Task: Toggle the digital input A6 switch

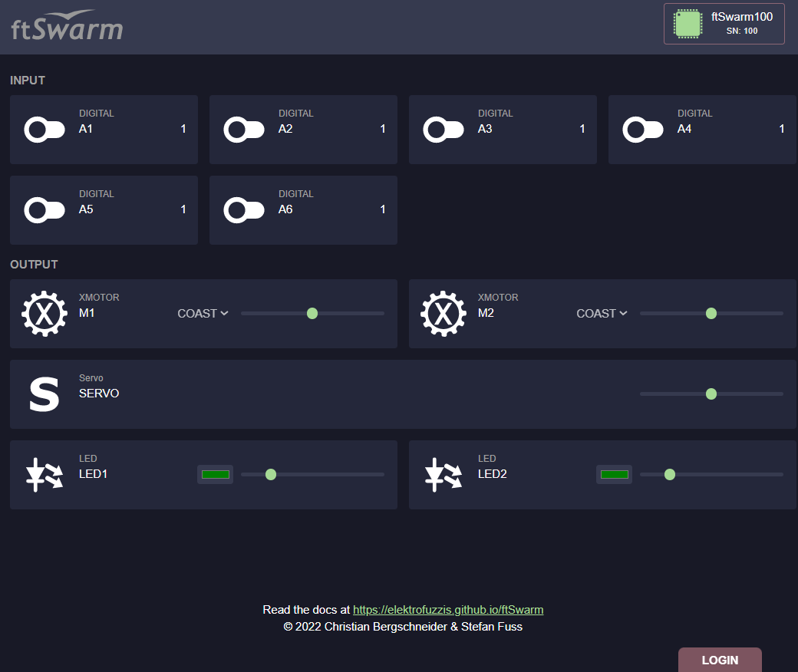Action: tap(243, 209)
